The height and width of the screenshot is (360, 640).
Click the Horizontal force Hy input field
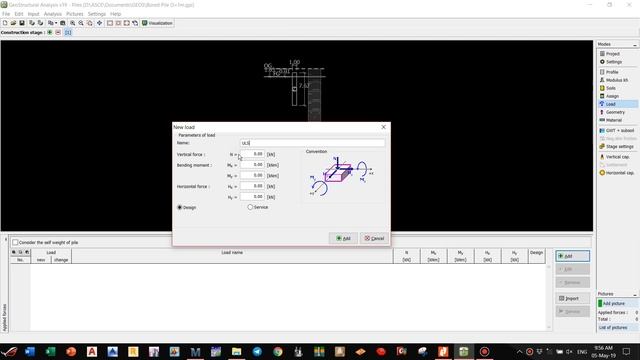252,197
